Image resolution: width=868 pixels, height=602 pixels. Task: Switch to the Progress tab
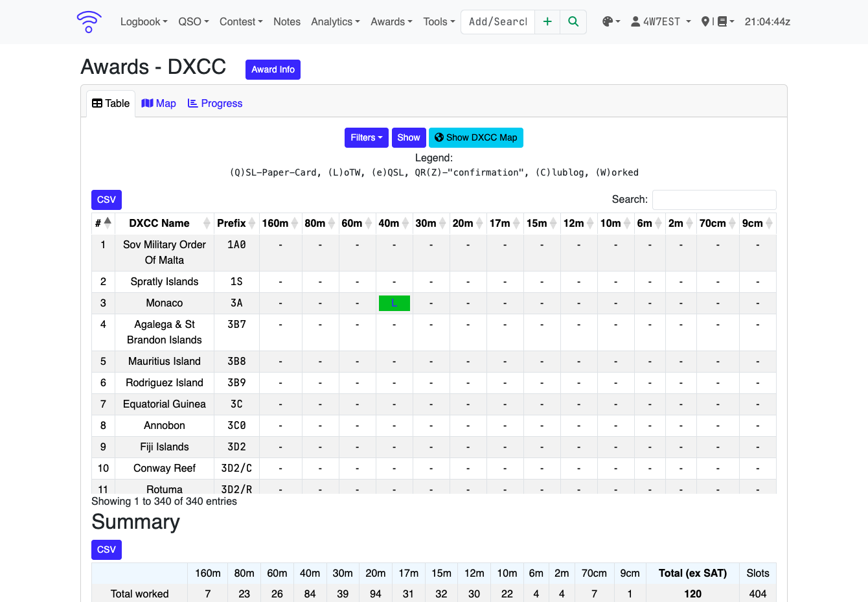215,103
